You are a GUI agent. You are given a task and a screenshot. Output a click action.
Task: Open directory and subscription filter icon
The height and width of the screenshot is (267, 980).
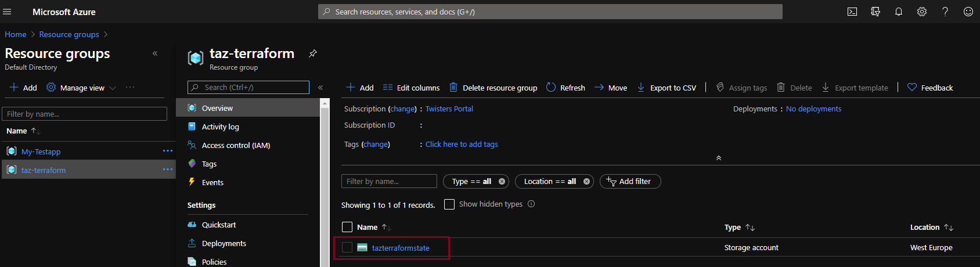tap(875, 12)
